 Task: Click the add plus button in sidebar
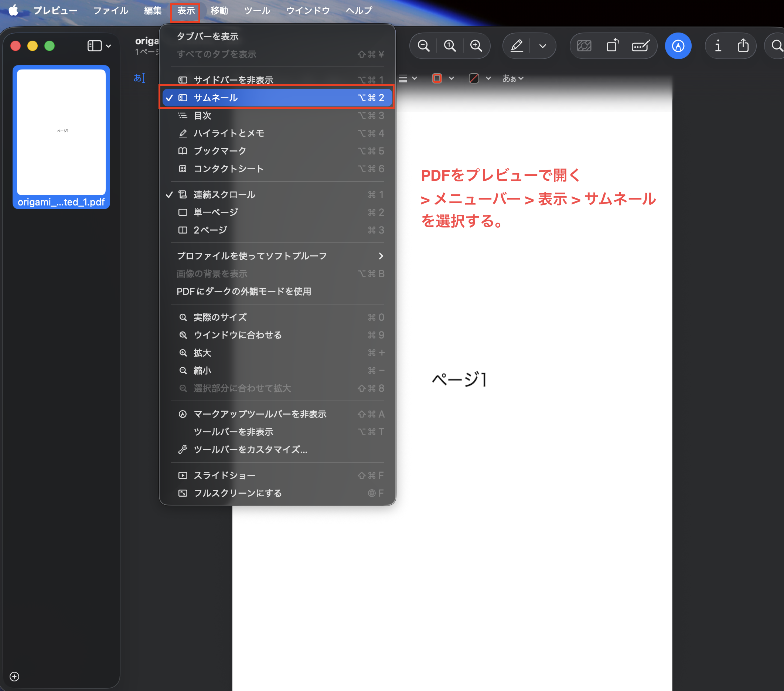[14, 677]
